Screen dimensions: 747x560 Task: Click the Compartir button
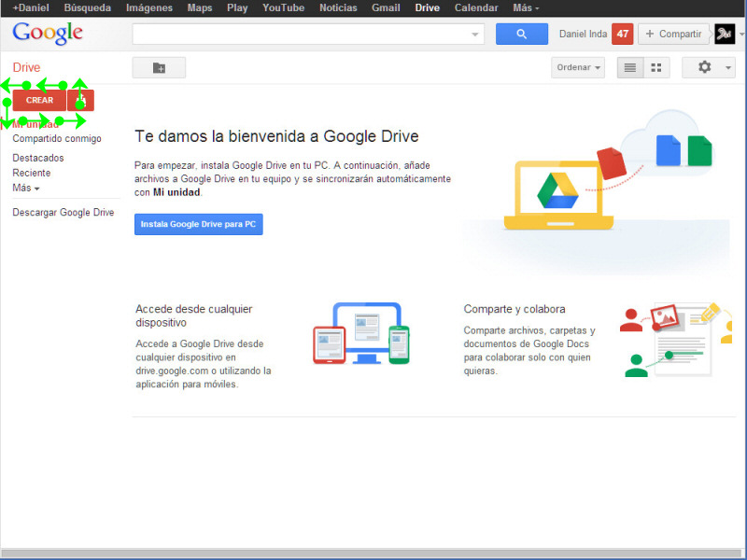tap(673, 34)
